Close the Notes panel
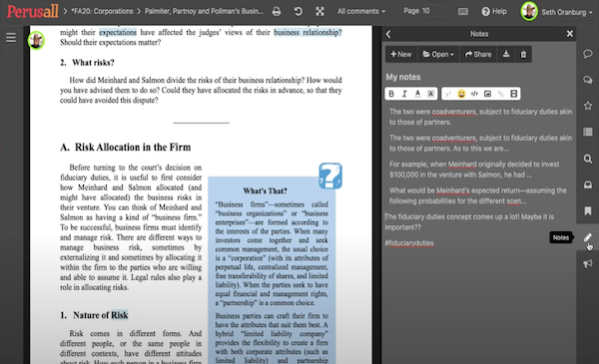This screenshot has width=599, height=364. [x=570, y=34]
